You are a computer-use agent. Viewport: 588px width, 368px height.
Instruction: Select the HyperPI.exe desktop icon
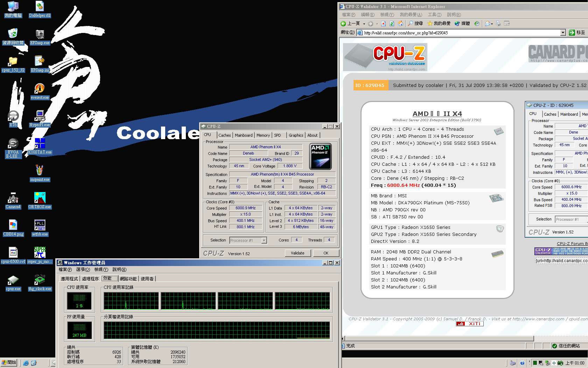(40, 118)
